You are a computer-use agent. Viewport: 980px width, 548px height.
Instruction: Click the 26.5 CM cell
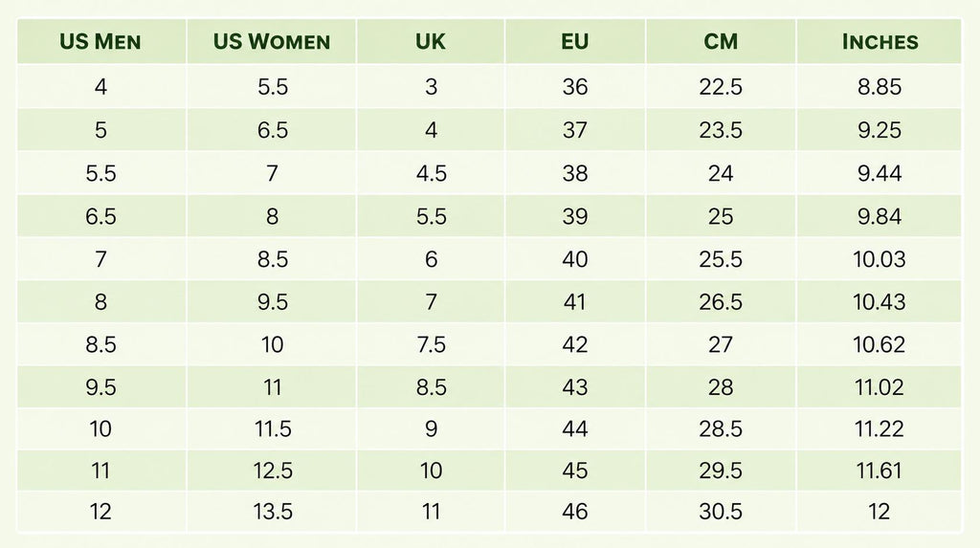tap(721, 302)
